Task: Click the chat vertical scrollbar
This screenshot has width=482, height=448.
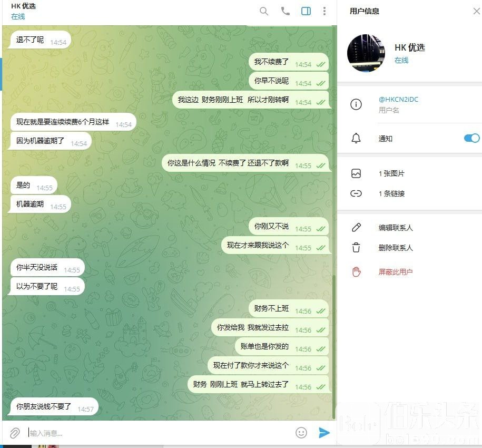Action: click(x=334, y=346)
